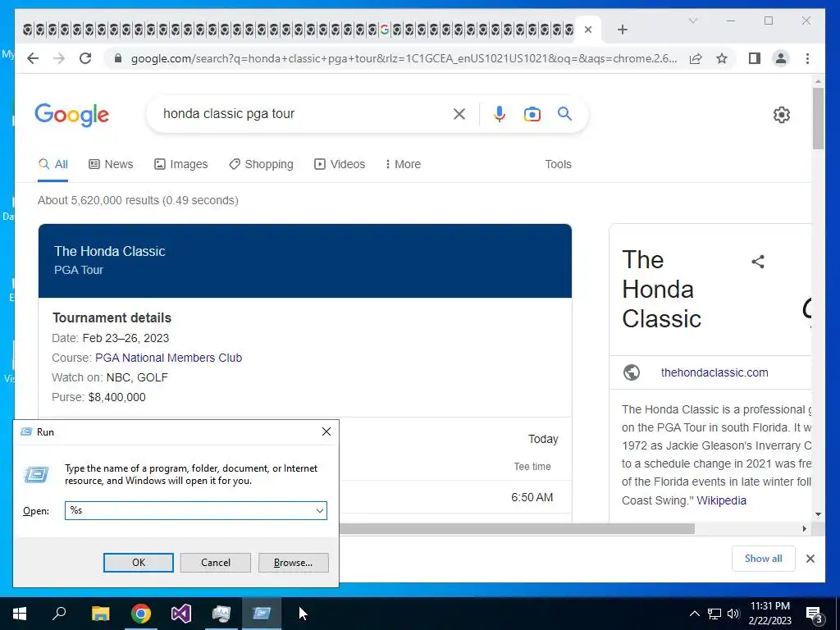The image size is (840, 630).
Task: Open the Wikipedia link in the knowledge panel
Action: pyautogui.click(x=721, y=500)
